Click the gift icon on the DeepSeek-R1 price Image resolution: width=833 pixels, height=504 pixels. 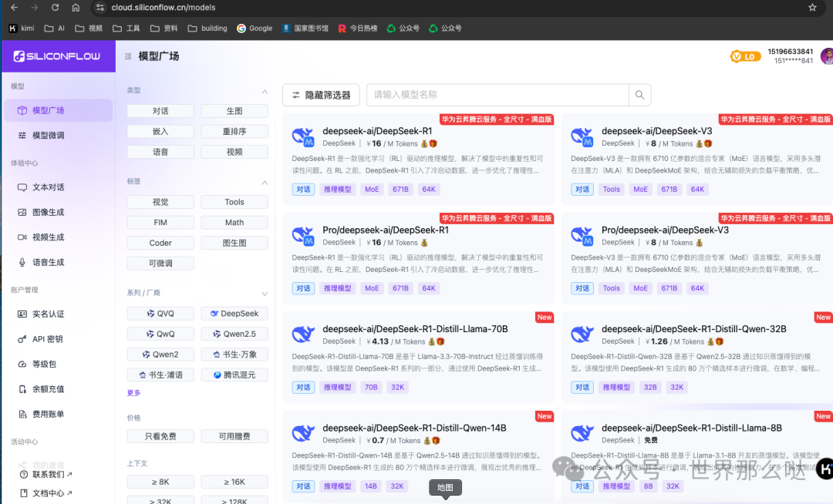click(x=433, y=144)
